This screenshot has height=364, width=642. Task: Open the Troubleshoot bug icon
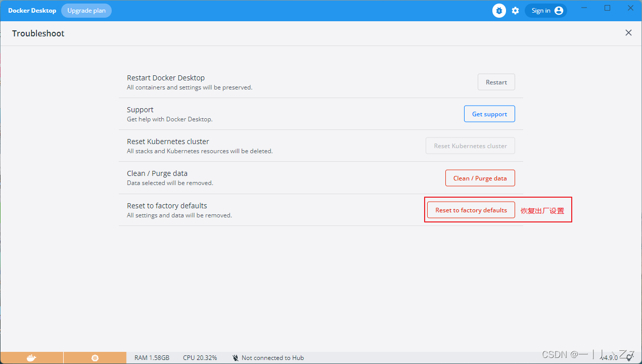499,11
